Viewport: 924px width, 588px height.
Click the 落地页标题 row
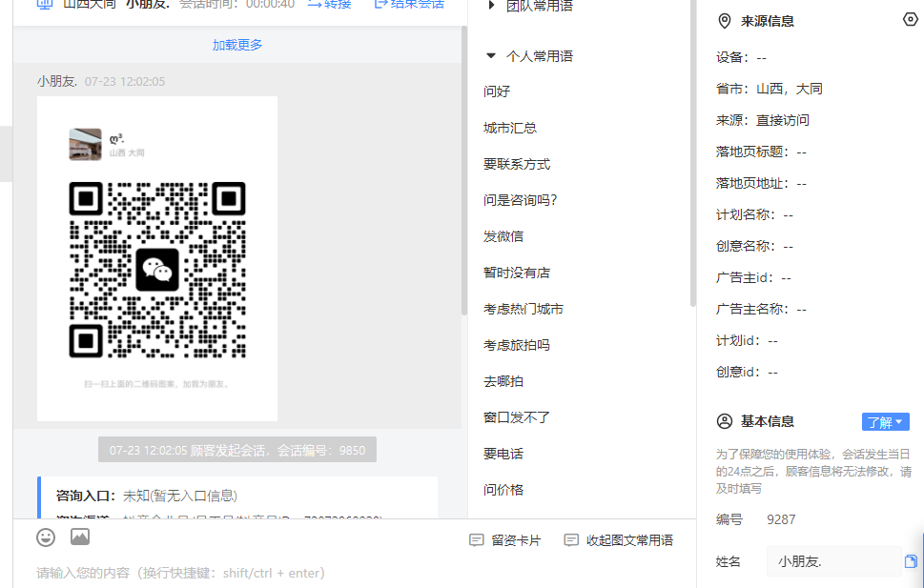761,152
